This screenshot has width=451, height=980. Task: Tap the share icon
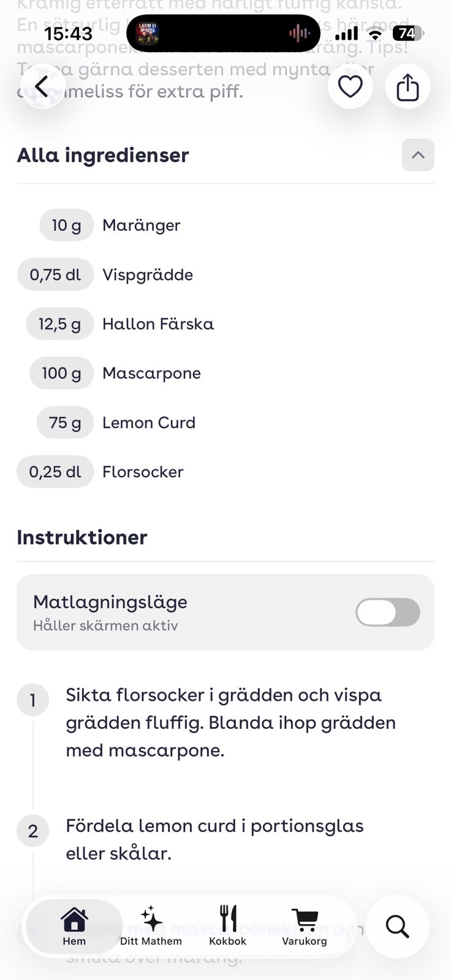407,86
